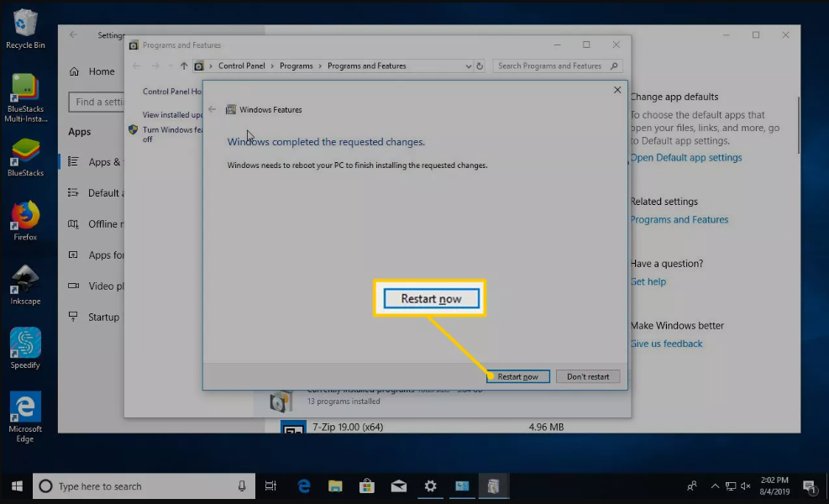Open the Windows Start menu
This screenshot has height=504, width=829.
pos(17,486)
